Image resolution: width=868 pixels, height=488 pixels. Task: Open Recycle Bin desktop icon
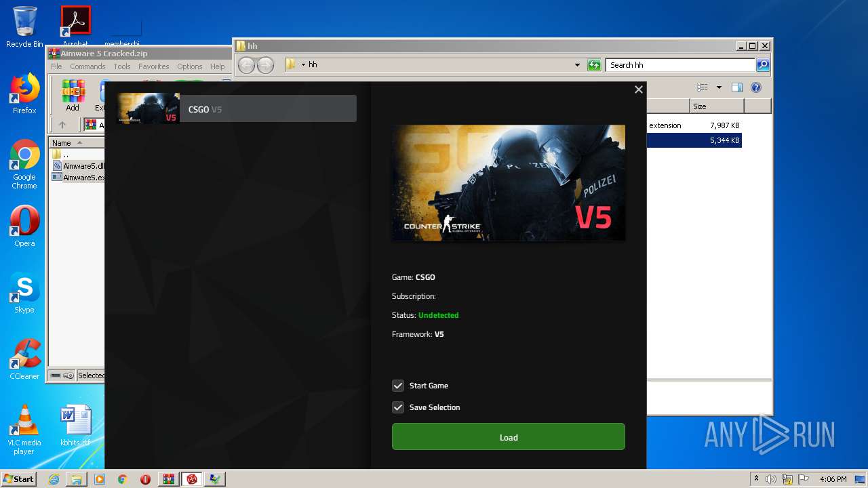pos(24,27)
